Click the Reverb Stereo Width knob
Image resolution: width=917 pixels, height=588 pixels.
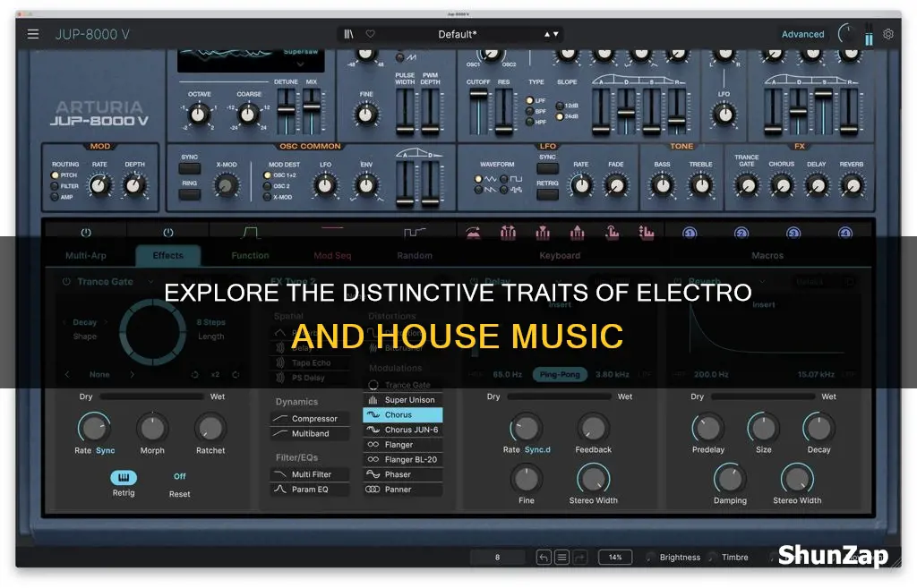pos(796,480)
